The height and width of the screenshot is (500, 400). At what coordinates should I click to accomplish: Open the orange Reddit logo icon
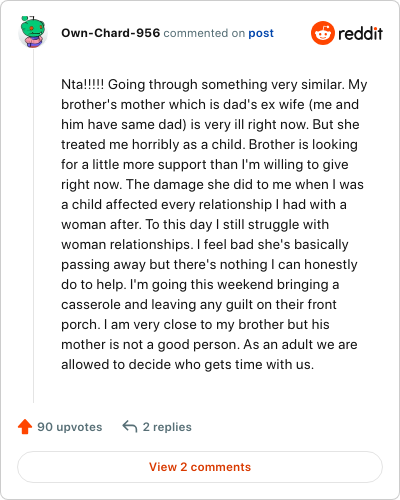point(322,33)
